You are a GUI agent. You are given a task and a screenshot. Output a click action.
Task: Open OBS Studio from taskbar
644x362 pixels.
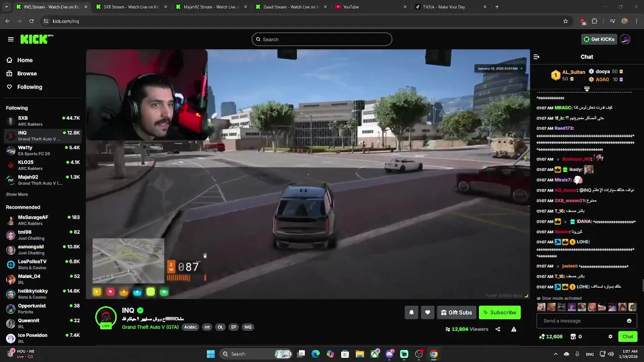click(x=419, y=354)
